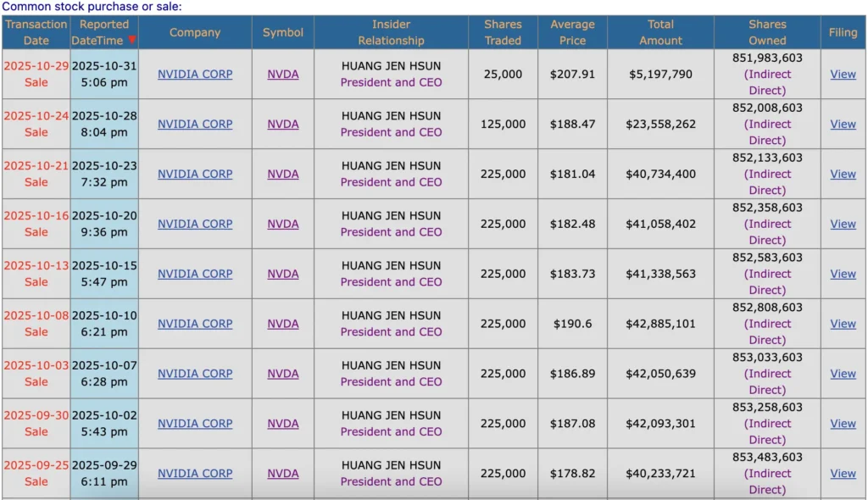The height and width of the screenshot is (500, 868).
Task: Open View filing for the 2025-10-29 sale
Action: click(x=843, y=74)
